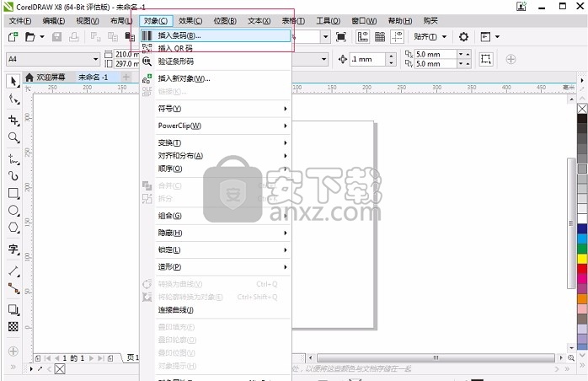Click 连接曲线 (Join Curves) menu item

click(x=176, y=309)
